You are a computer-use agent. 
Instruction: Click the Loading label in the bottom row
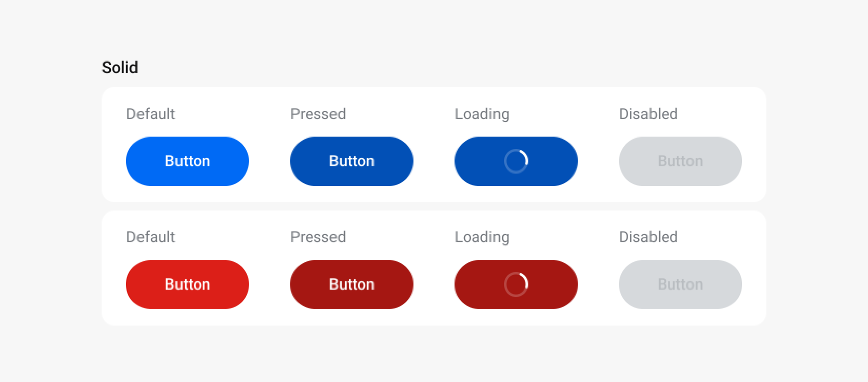(x=482, y=237)
